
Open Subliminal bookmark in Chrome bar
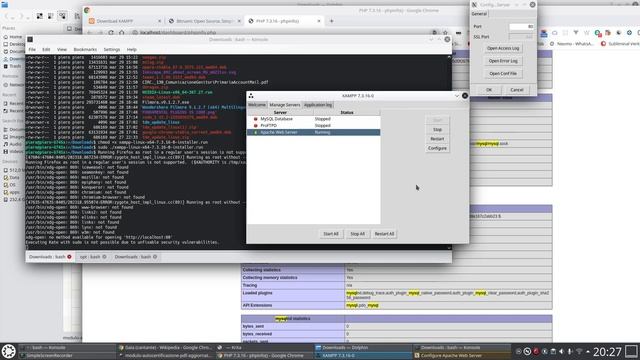tap(620, 44)
